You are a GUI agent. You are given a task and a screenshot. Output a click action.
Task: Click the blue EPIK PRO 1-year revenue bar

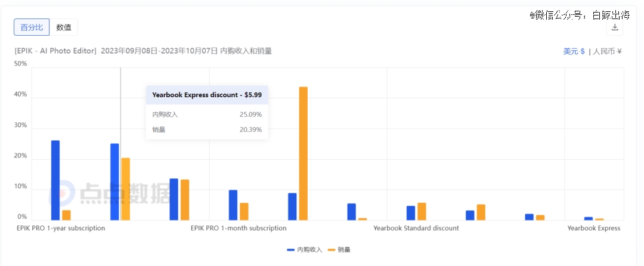click(55, 180)
